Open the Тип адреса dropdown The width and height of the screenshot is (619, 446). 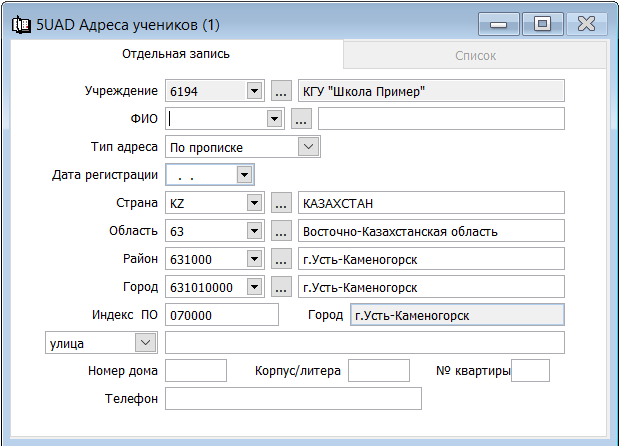coord(308,147)
